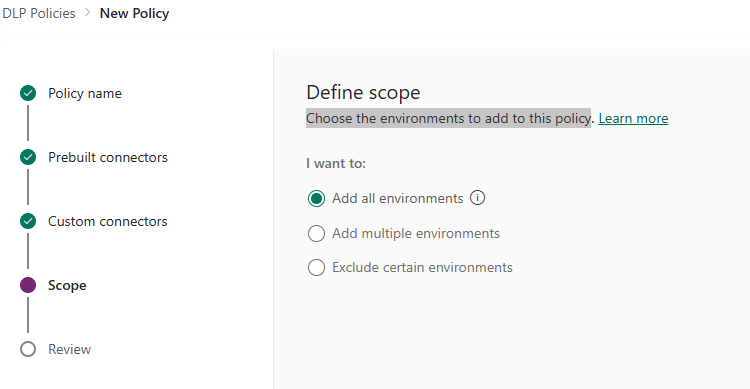Navigate to the Review step label
750x389 pixels.
(69, 349)
